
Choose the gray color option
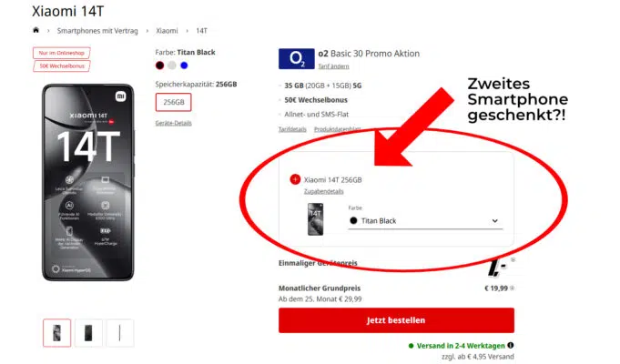coord(171,66)
